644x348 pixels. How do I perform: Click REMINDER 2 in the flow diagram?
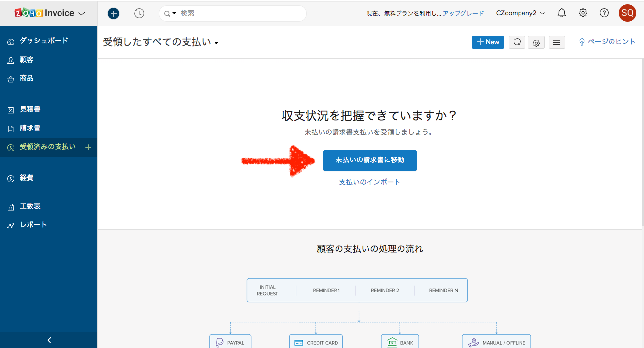(385, 290)
